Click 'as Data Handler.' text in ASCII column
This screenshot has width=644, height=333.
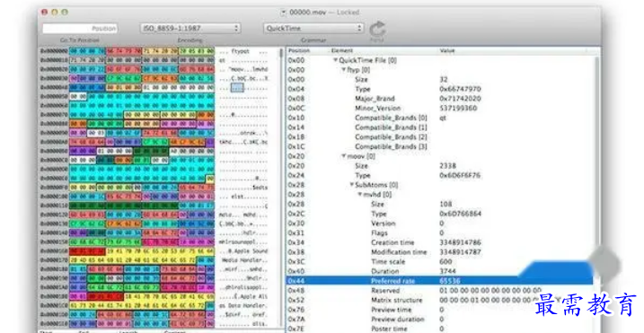click(243, 305)
